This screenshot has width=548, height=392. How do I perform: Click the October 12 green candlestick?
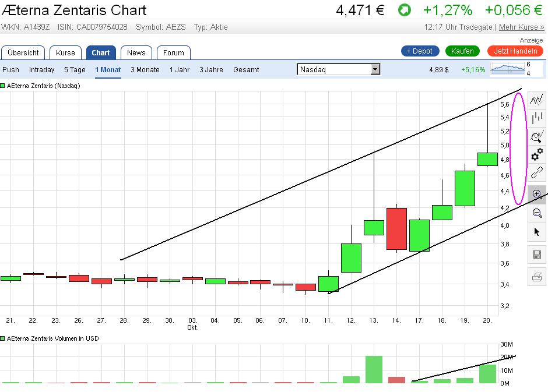(x=351, y=258)
